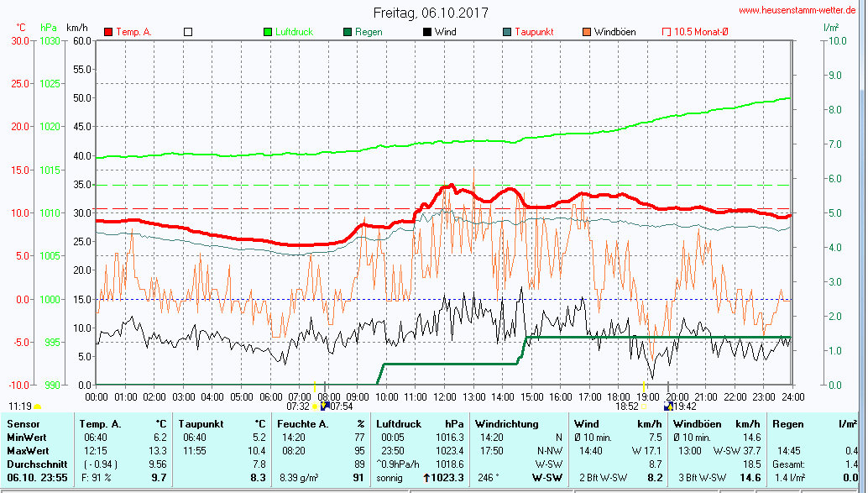Click the bright green Luftdruck legend square

(268, 32)
